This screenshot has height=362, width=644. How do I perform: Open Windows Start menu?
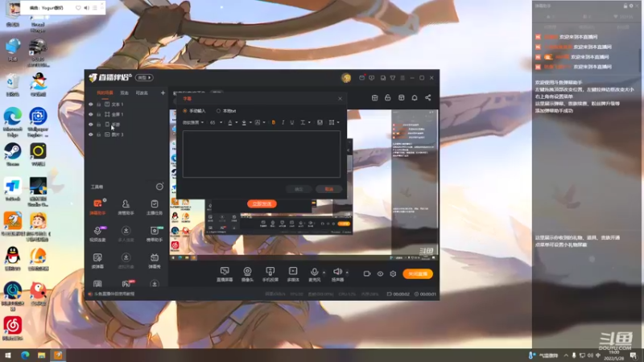(x=8, y=355)
